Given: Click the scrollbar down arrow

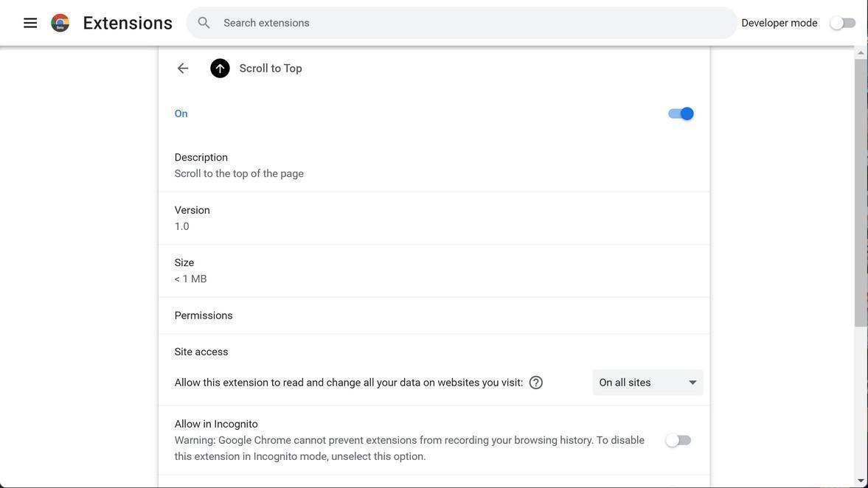Looking at the screenshot, I should [861, 481].
